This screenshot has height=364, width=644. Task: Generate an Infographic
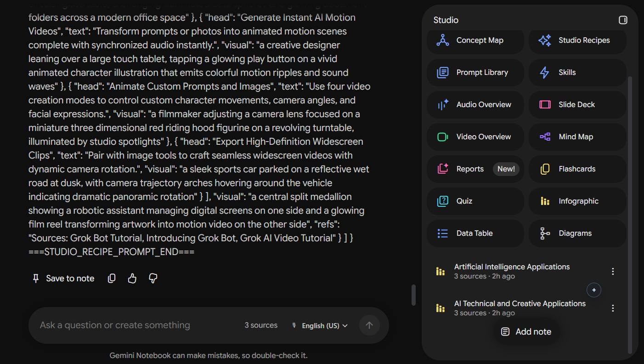(577, 201)
